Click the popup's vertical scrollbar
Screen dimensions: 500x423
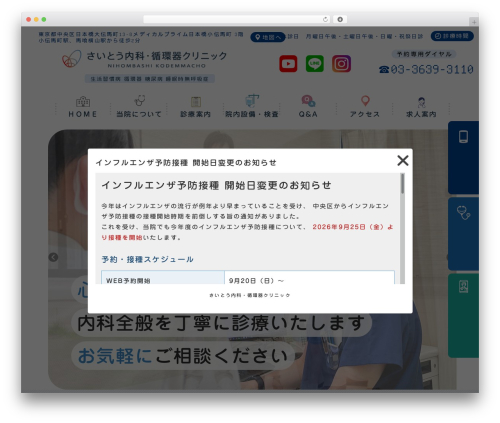coord(402,228)
